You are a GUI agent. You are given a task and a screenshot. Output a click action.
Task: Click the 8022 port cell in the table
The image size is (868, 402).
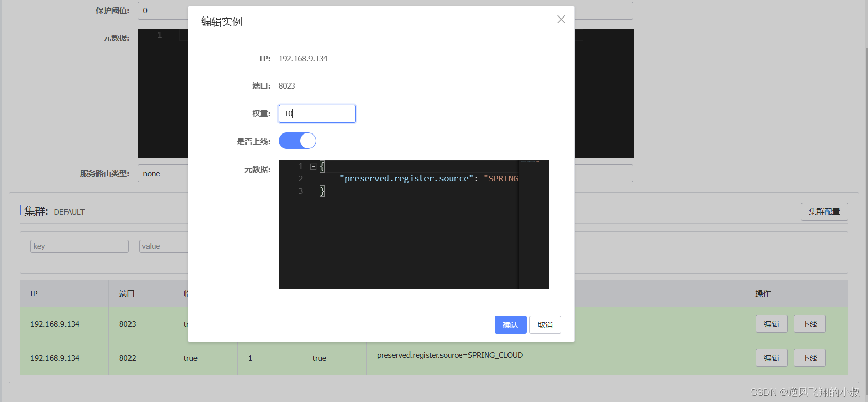[x=127, y=358]
